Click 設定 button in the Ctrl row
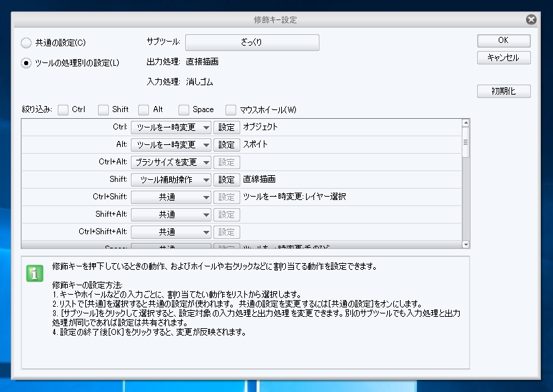This screenshot has height=392, width=553. (x=227, y=128)
